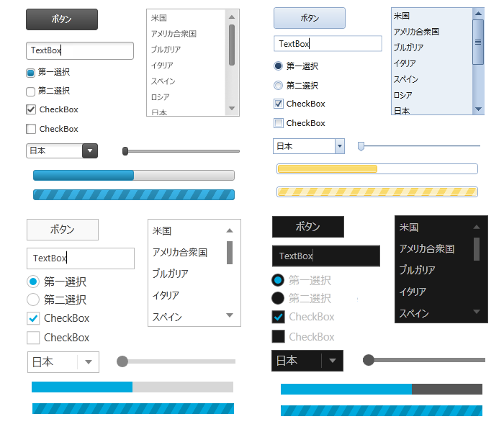Click scroll-down arrow in the blue-themed list
Screen dimensions: 504x432
coord(478,109)
